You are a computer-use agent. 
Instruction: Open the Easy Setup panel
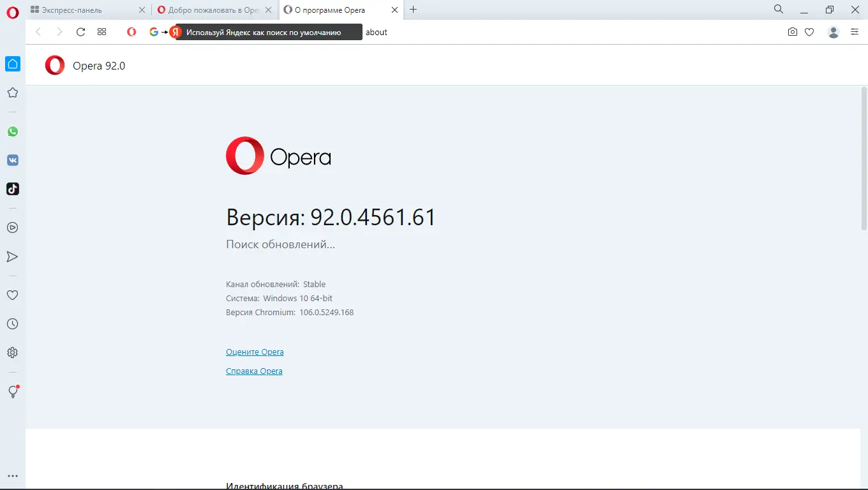point(855,32)
